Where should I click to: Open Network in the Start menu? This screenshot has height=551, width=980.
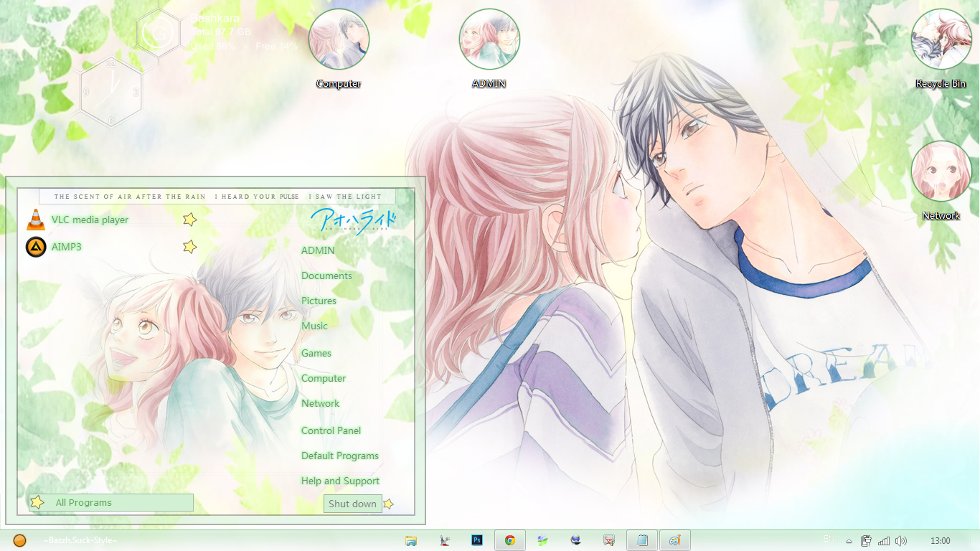320,403
